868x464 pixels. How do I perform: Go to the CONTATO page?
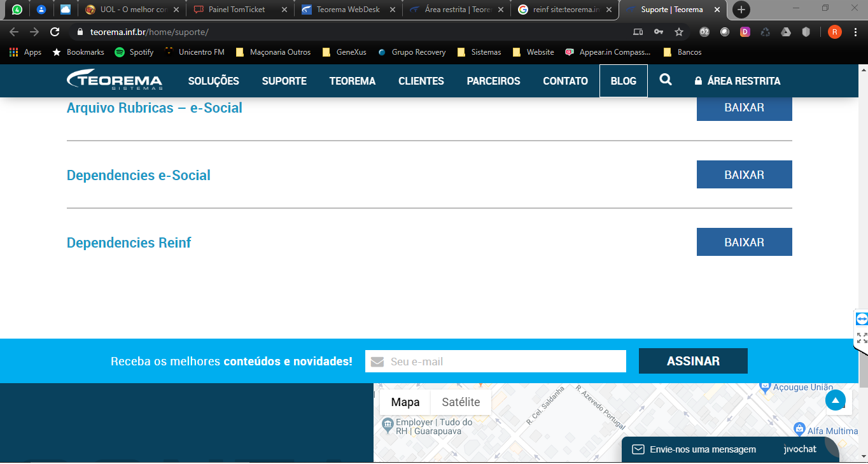(565, 81)
